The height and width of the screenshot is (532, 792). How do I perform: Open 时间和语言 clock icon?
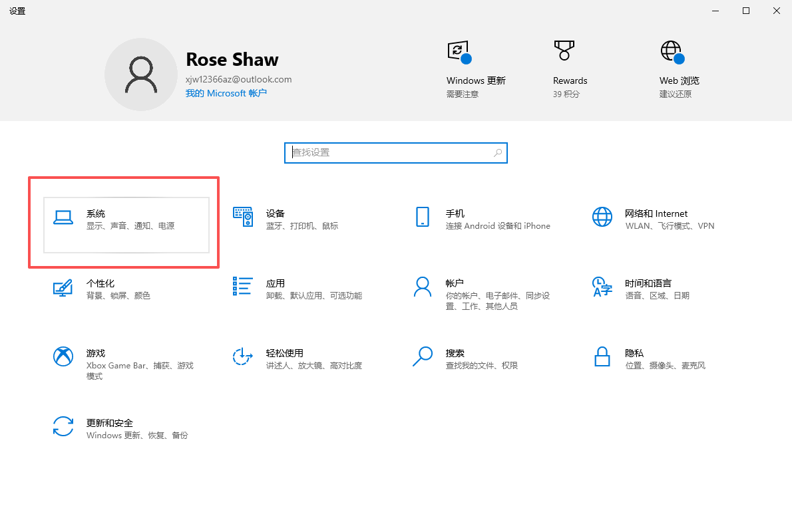[602, 286]
